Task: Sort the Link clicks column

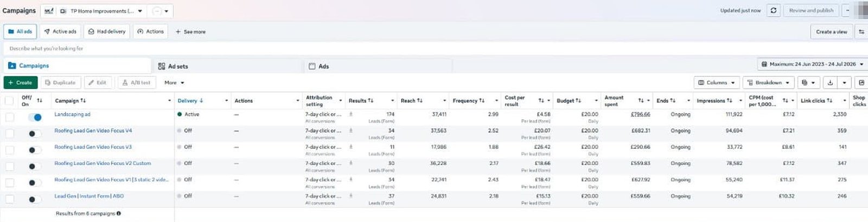Action: coord(829,100)
